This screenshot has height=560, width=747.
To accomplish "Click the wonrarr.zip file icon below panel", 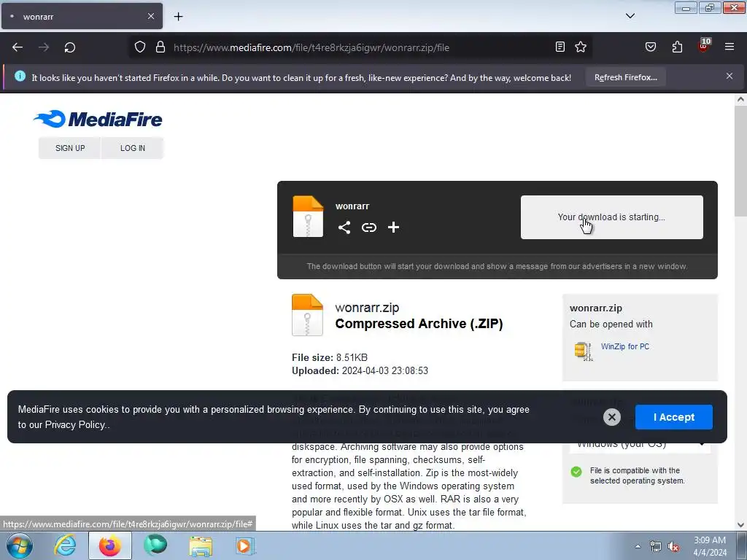I will [x=307, y=315].
